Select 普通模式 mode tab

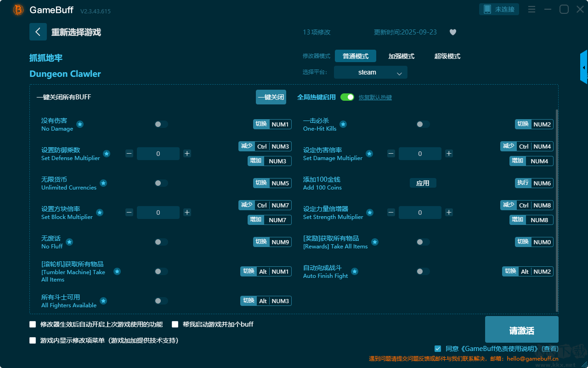tap(356, 56)
